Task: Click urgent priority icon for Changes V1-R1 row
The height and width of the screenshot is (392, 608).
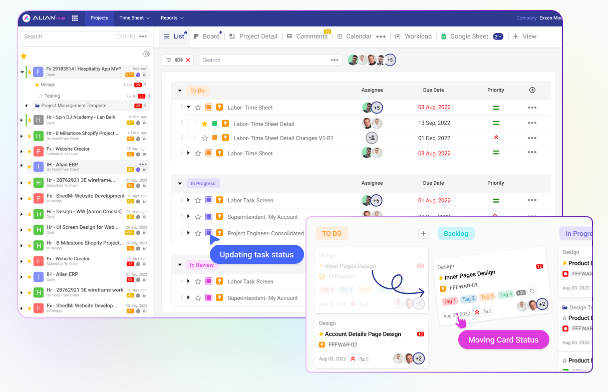Action: pyautogui.click(x=496, y=138)
